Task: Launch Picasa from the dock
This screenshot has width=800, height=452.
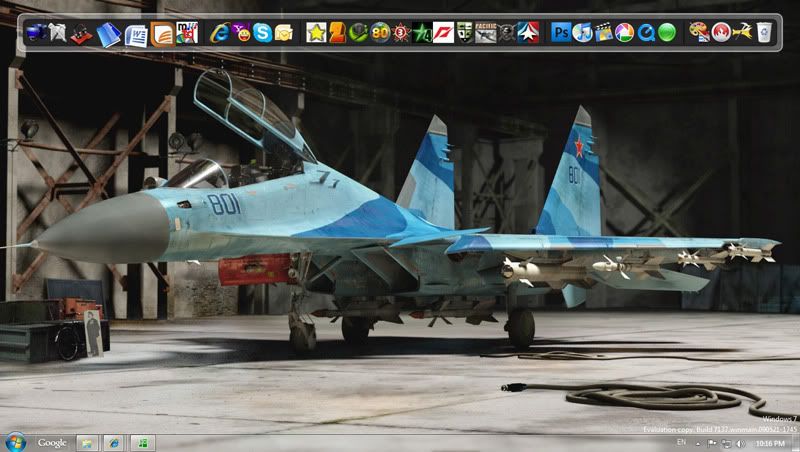Action: tap(624, 33)
